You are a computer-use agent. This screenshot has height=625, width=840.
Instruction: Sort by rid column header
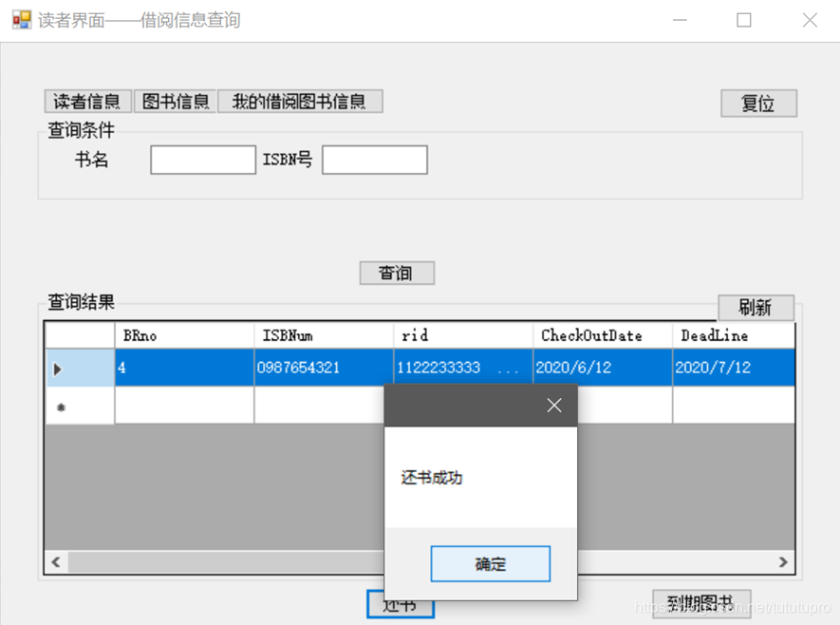tap(463, 335)
